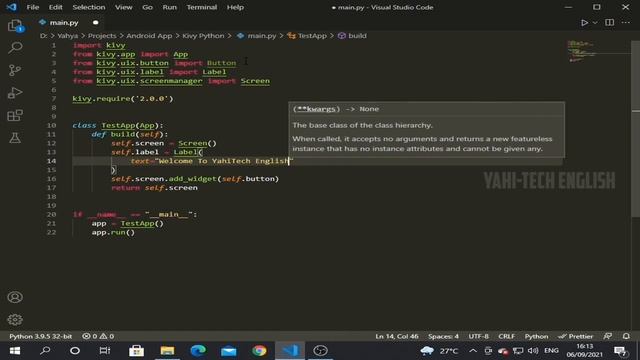
Task: Open the Accounts icon in activity bar
Action: tap(15, 297)
